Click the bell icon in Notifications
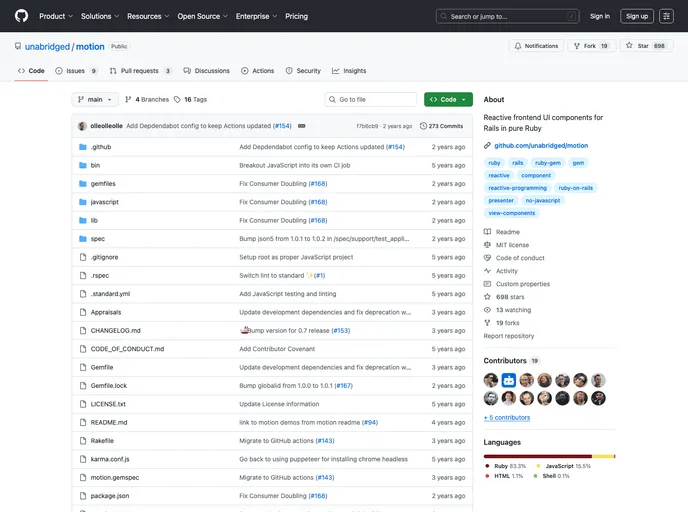The height and width of the screenshot is (512, 688). click(x=518, y=46)
